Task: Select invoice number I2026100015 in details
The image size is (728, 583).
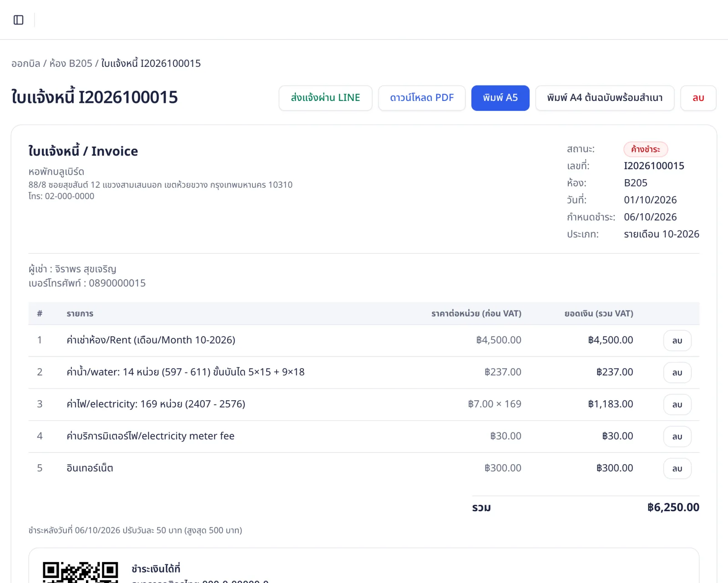Action: tap(654, 166)
